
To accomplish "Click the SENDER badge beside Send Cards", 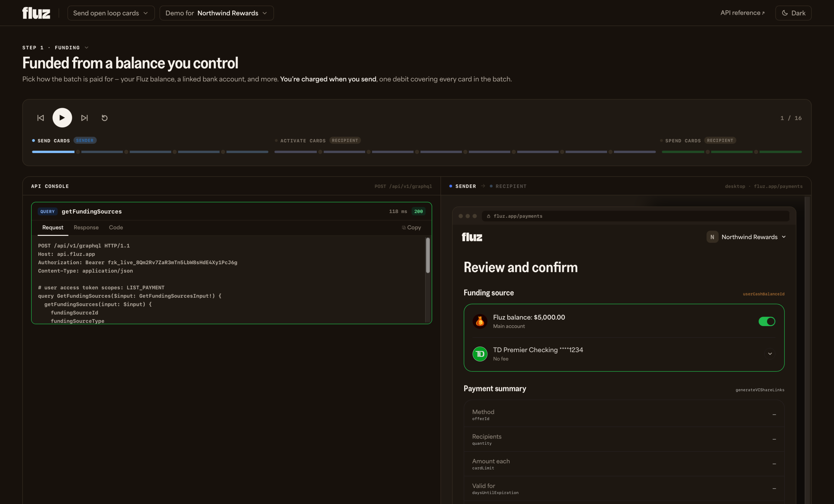I will 85,140.
